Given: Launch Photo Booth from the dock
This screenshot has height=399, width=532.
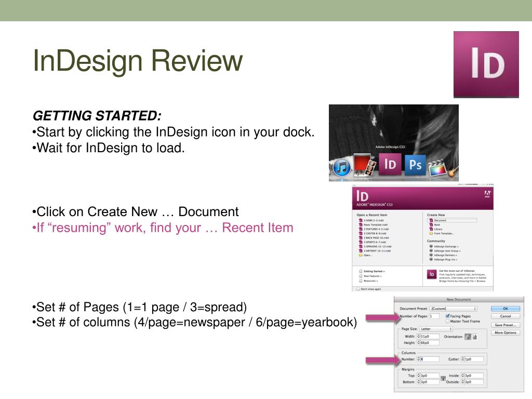Looking at the screenshot, I should tap(364, 165).
